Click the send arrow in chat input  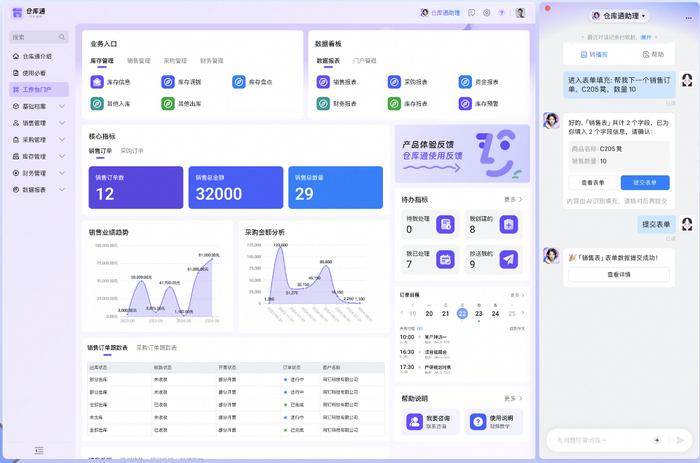point(680,439)
